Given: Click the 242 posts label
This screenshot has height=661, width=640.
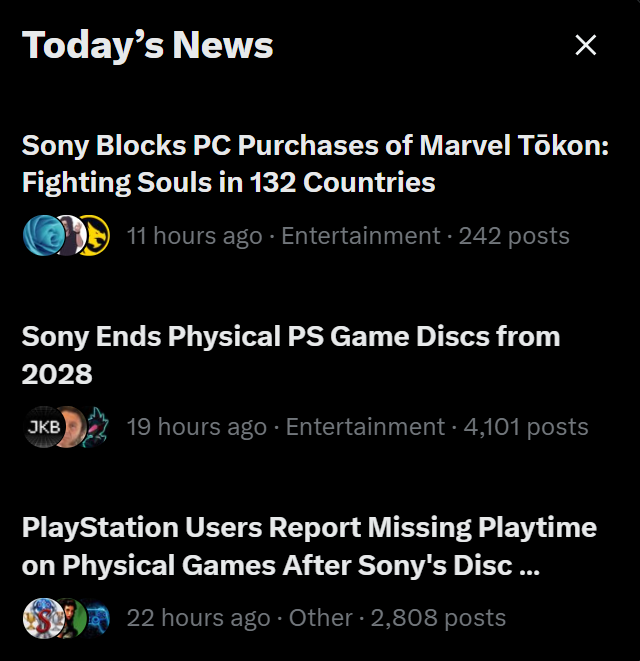Looking at the screenshot, I should pyautogui.click(x=514, y=236).
